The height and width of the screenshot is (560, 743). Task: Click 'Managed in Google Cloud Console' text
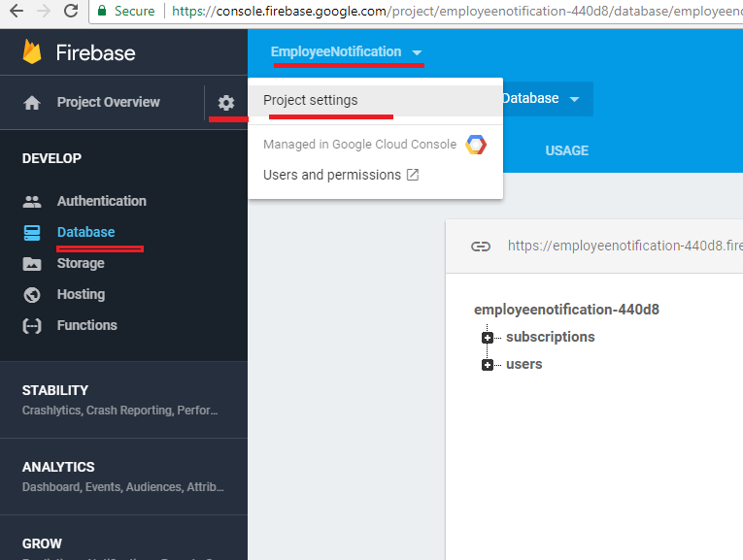point(359,144)
